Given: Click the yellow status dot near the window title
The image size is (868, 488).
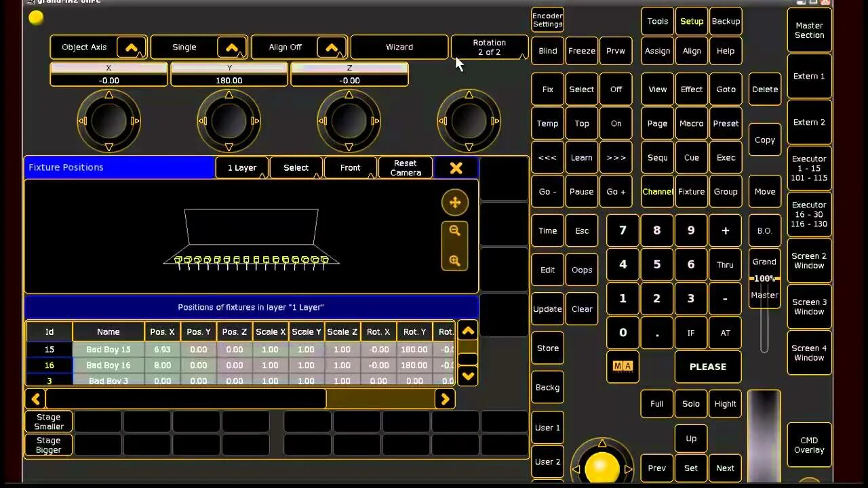Looking at the screenshot, I should [x=37, y=18].
